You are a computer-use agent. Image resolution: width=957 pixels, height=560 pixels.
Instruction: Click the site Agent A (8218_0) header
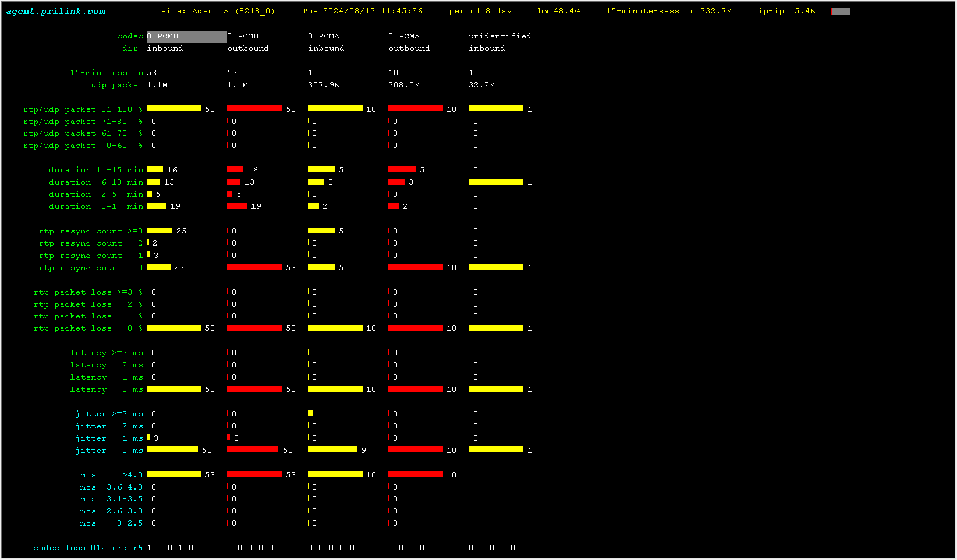tap(218, 11)
